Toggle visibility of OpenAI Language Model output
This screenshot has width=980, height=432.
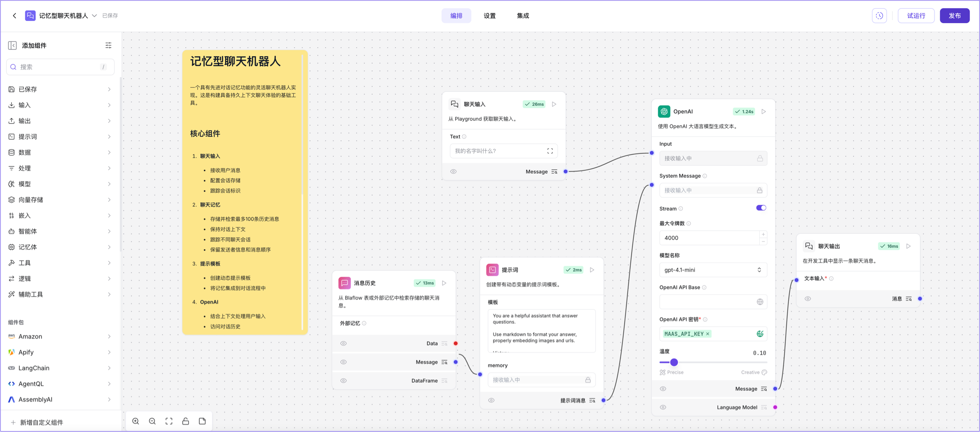click(663, 407)
